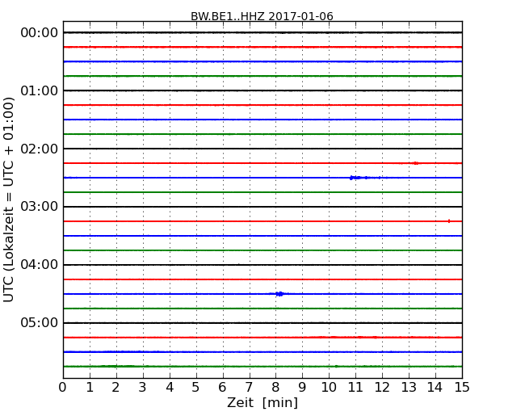525x420 pixels.
Task: Click the x-axis tick label 11
Action: (355, 388)
